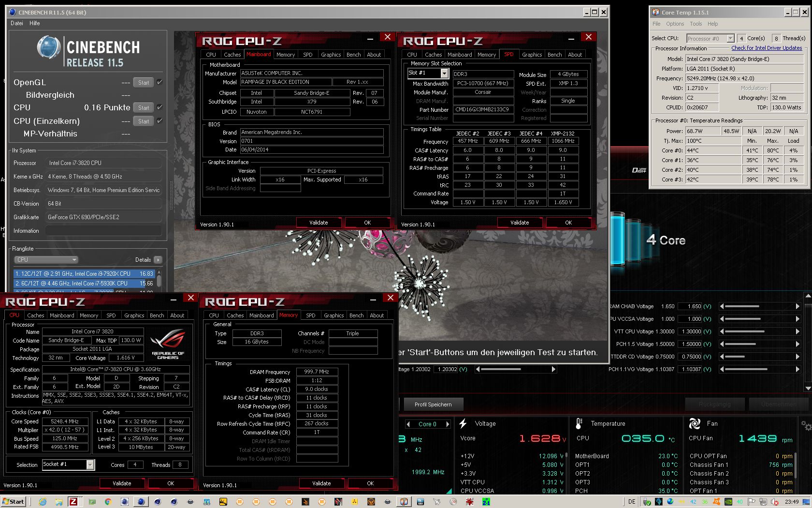
Task: Click the red splat taskbar icon
Action: pos(469,502)
